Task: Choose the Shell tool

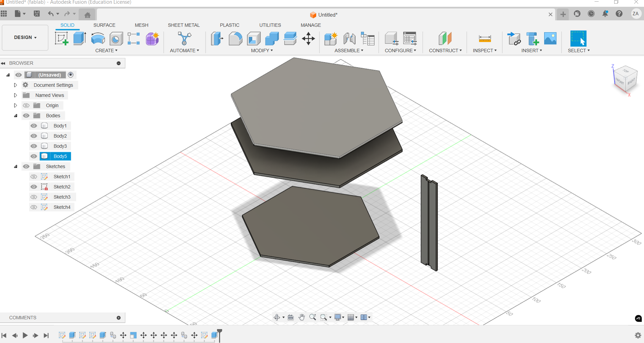Action: click(x=254, y=39)
